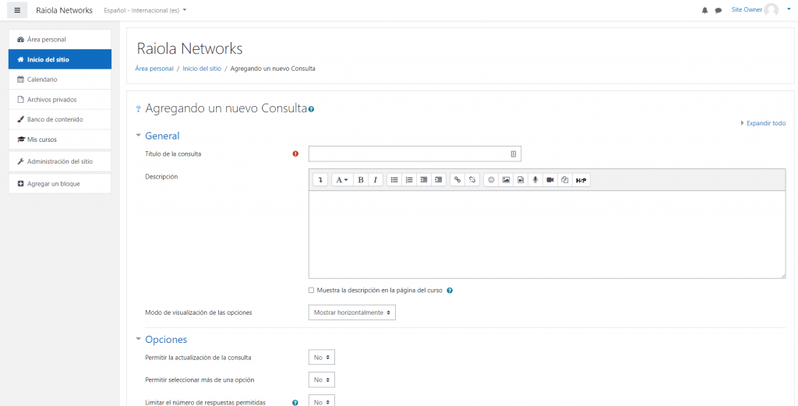Click the Raiola Networks site name in navbar
This screenshot has width=798, height=406.
click(64, 10)
